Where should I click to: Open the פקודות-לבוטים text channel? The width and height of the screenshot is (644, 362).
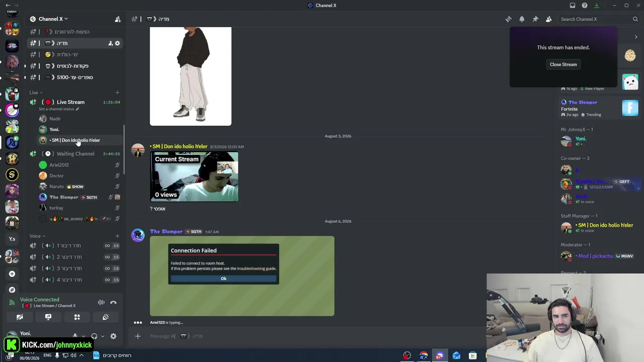click(x=74, y=66)
